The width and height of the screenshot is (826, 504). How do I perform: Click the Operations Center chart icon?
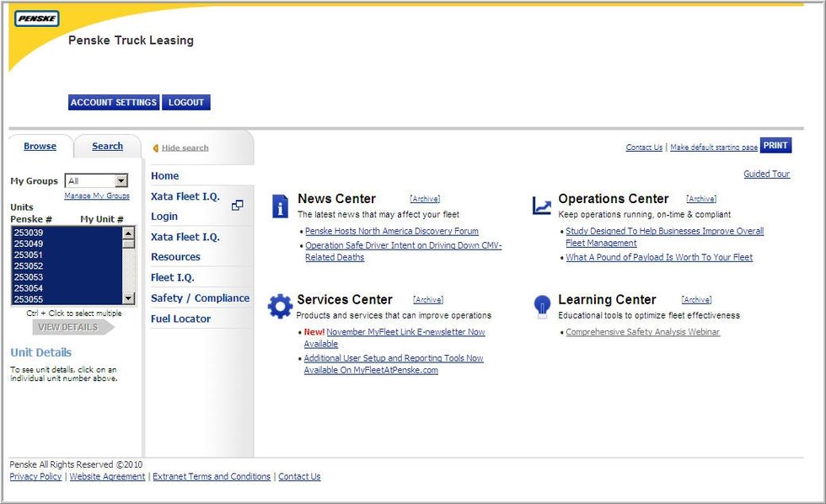[541, 206]
